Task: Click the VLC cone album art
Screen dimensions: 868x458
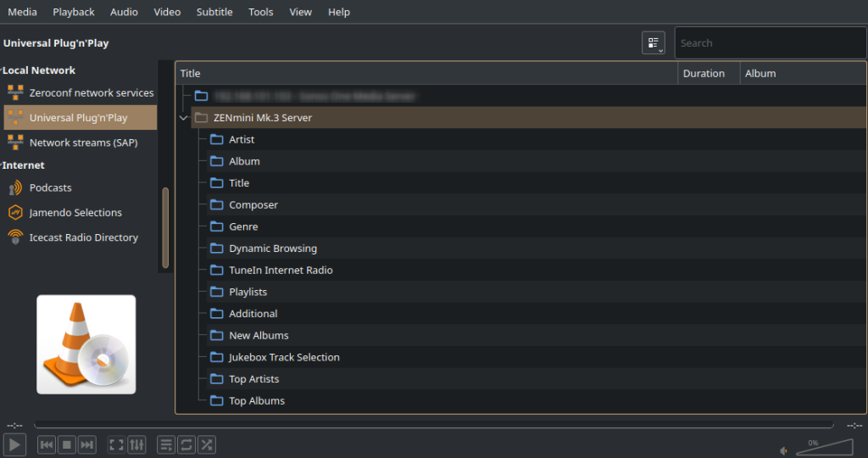Action: (86, 344)
